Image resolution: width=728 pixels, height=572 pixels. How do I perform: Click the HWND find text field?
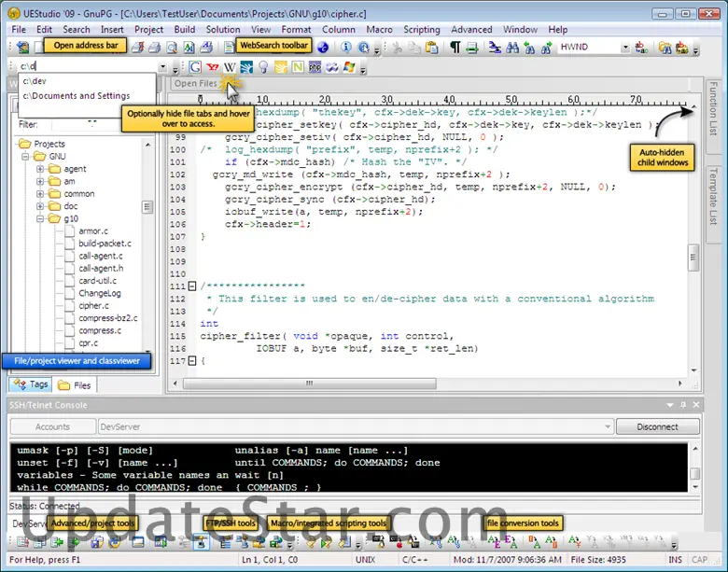tap(589, 47)
